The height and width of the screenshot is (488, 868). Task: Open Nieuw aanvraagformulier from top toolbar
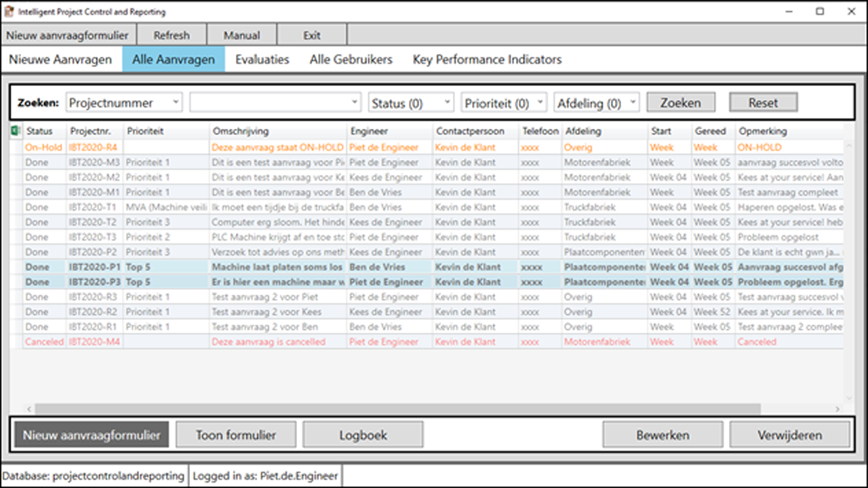click(x=67, y=35)
